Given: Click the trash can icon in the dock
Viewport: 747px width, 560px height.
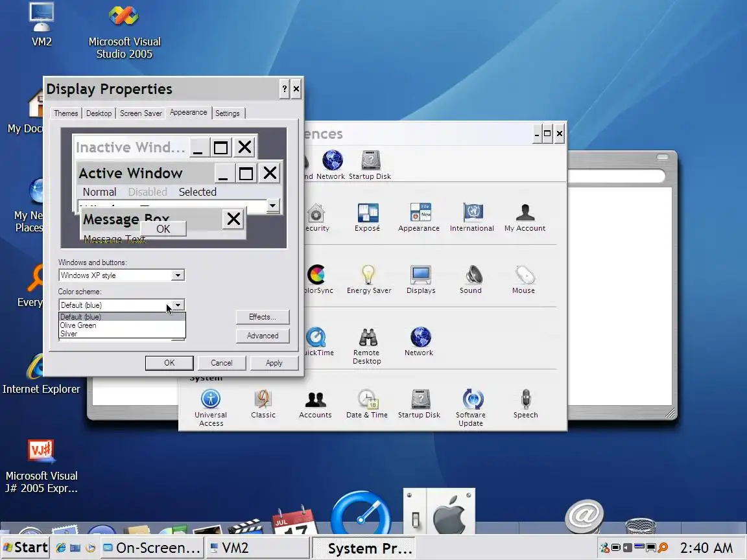Looking at the screenshot, I should click(x=640, y=526).
